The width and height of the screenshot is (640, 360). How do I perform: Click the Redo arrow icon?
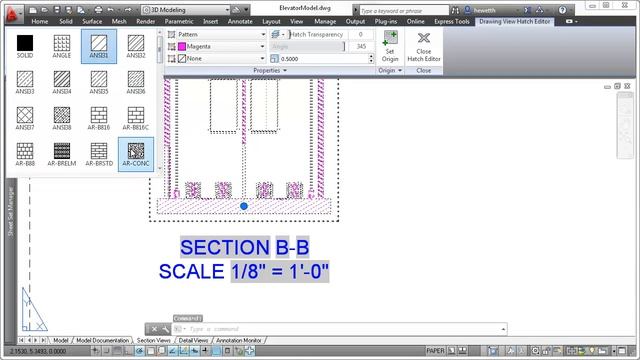pos(128,10)
